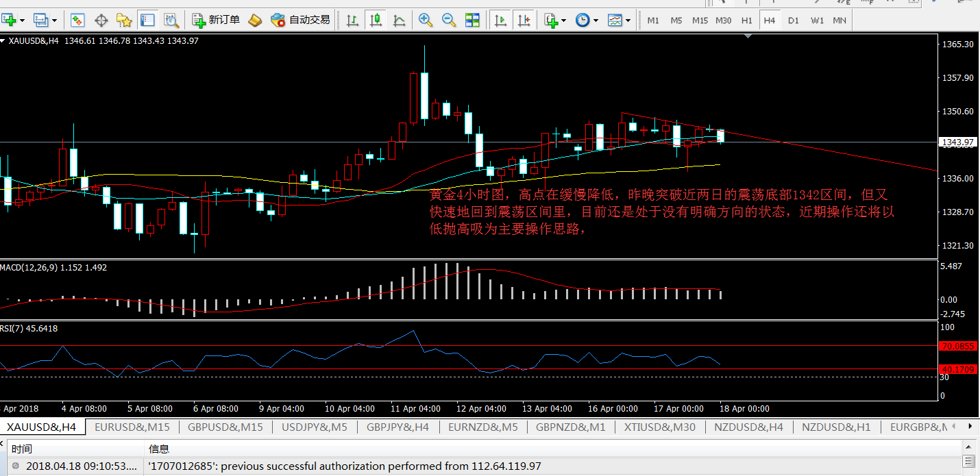Expand the new chart dropdown arrow

(25, 21)
